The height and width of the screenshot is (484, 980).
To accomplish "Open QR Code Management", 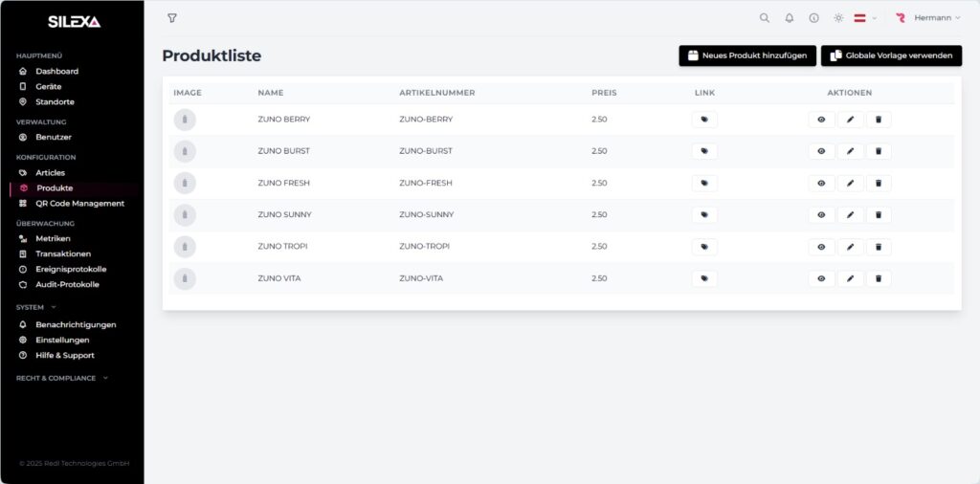I will pyautogui.click(x=79, y=203).
